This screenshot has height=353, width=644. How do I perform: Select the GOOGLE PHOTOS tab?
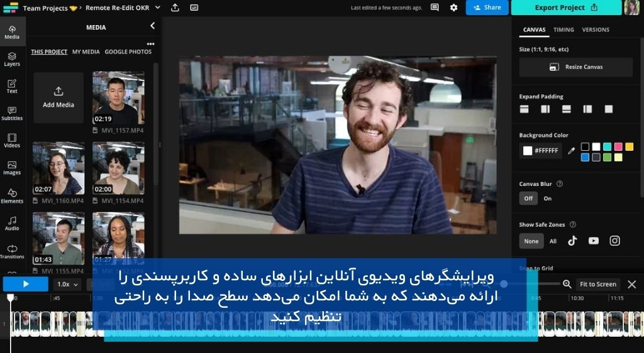click(x=128, y=52)
